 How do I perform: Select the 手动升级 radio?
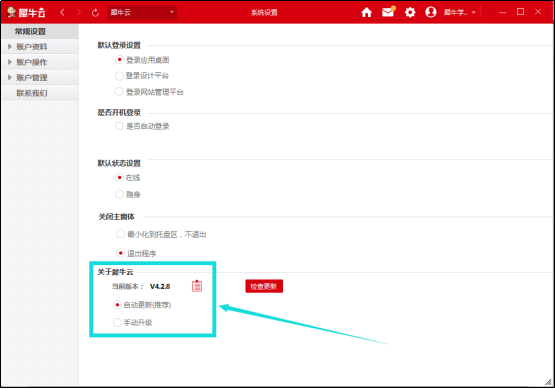[x=117, y=322]
